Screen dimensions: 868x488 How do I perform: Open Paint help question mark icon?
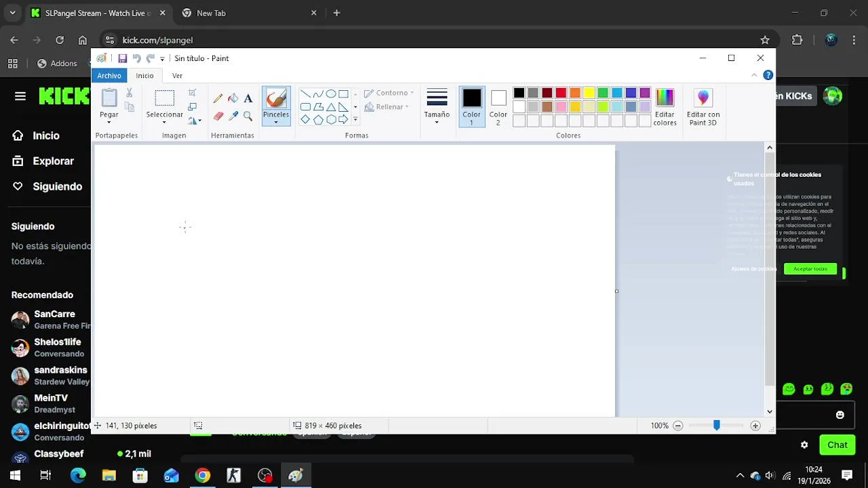point(768,75)
